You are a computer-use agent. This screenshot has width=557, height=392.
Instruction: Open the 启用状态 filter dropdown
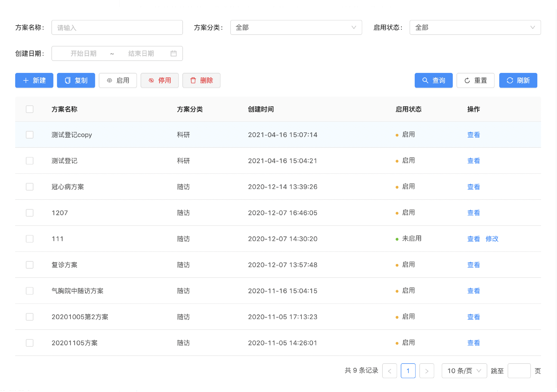pyautogui.click(x=475, y=28)
